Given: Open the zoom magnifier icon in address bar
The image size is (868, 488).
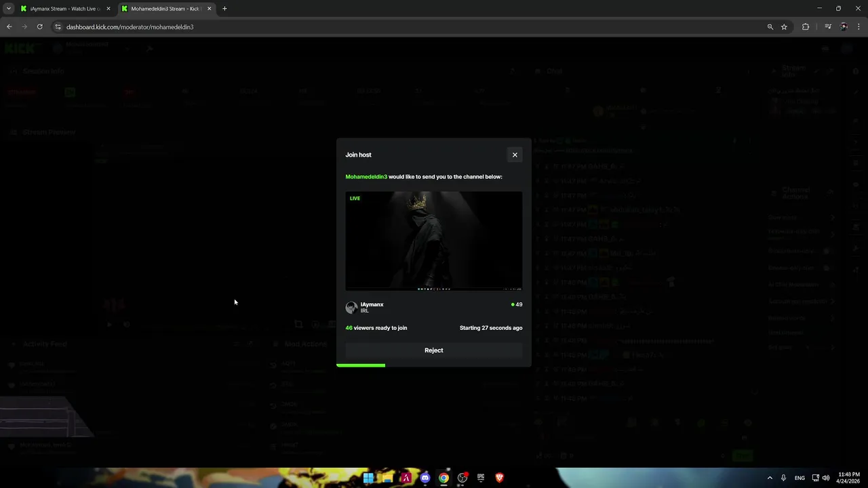Looking at the screenshot, I should (770, 27).
